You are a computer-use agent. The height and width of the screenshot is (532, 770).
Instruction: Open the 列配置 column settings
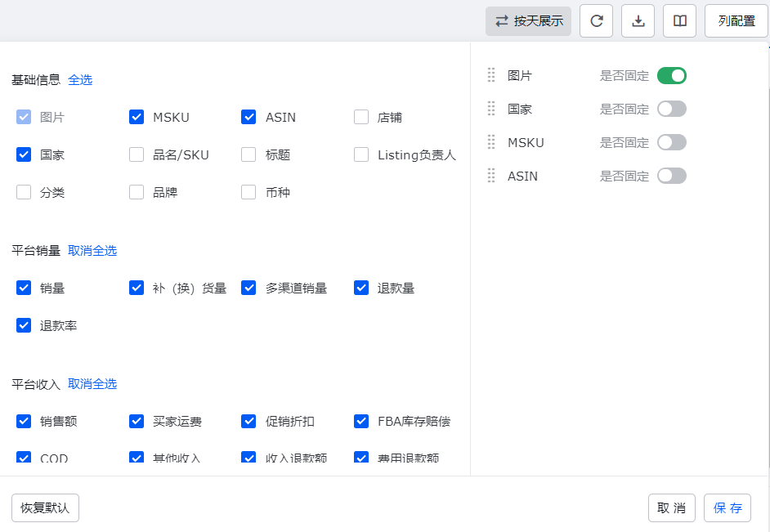(736, 21)
